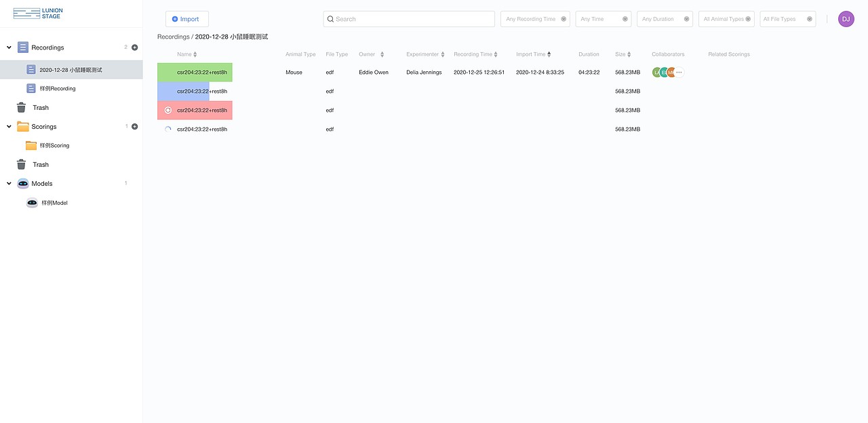Click the 样例Model robot icon

point(32,203)
